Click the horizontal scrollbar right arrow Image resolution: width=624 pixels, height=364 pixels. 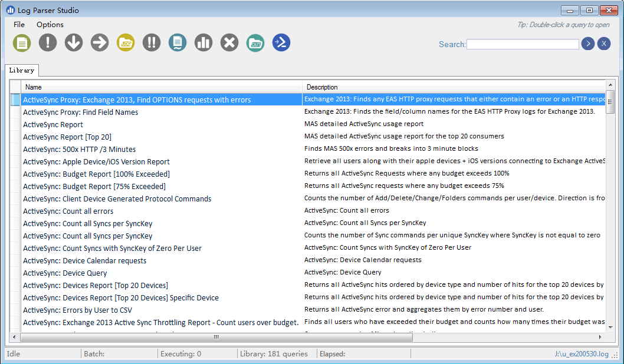pos(600,337)
